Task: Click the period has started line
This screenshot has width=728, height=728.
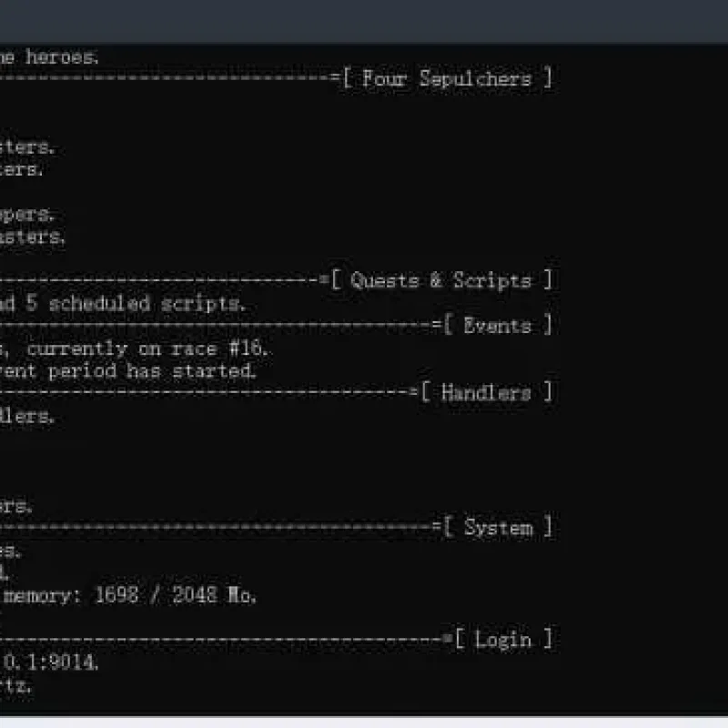Action: click(x=127, y=371)
